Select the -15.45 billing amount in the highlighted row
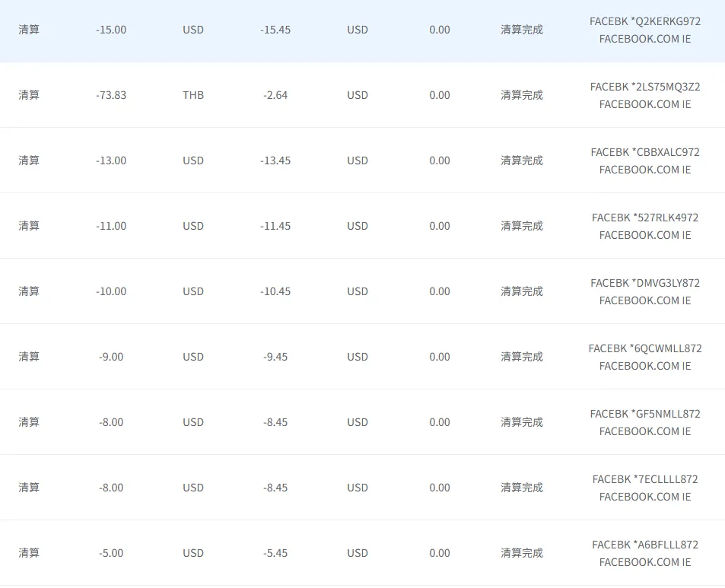This screenshot has width=725, height=588. [275, 30]
